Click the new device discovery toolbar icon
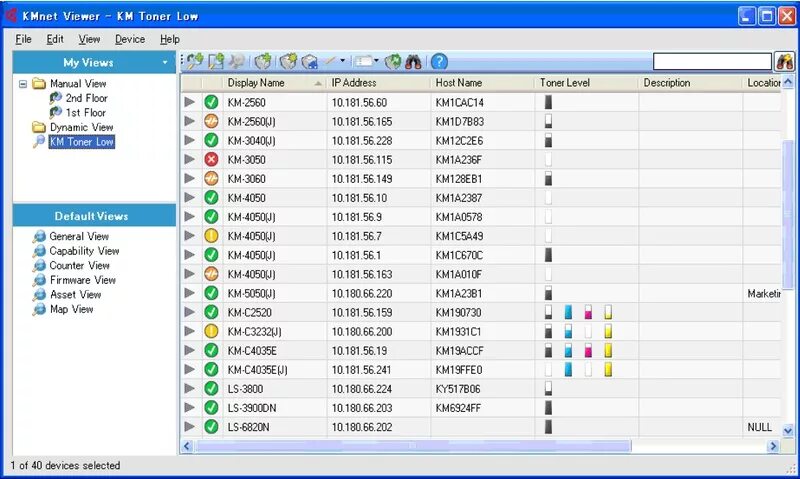The width and height of the screenshot is (800, 479). click(x=288, y=62)
